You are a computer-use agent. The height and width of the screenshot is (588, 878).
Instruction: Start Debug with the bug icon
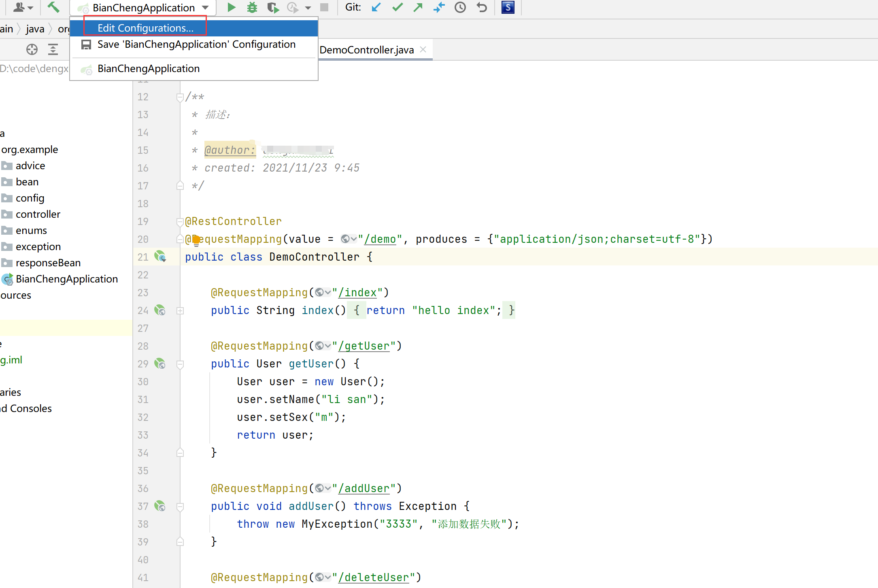[252, 7]
